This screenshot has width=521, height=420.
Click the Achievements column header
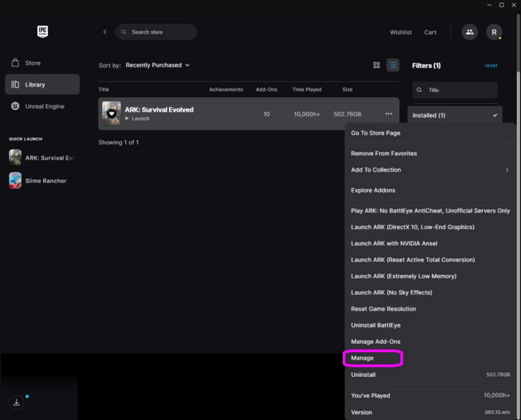pos(226,89)
